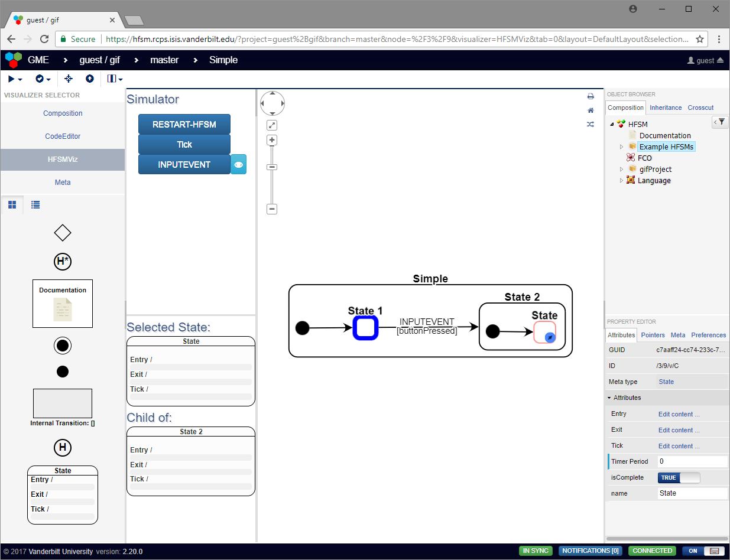Click the print icon above the canvas
This screenshot has height=560, width=730.
coord(590,96)
